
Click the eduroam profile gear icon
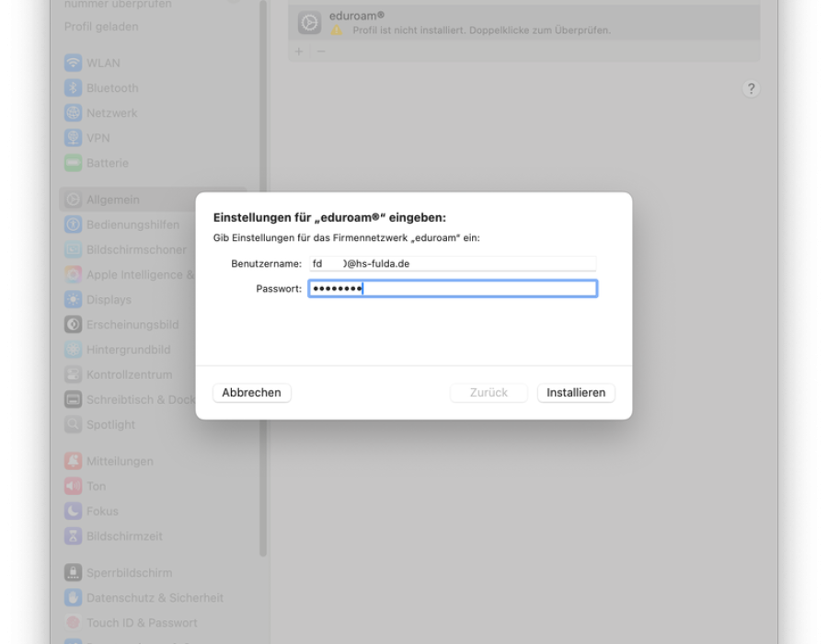pyautogui.click(x=309, y=23)
